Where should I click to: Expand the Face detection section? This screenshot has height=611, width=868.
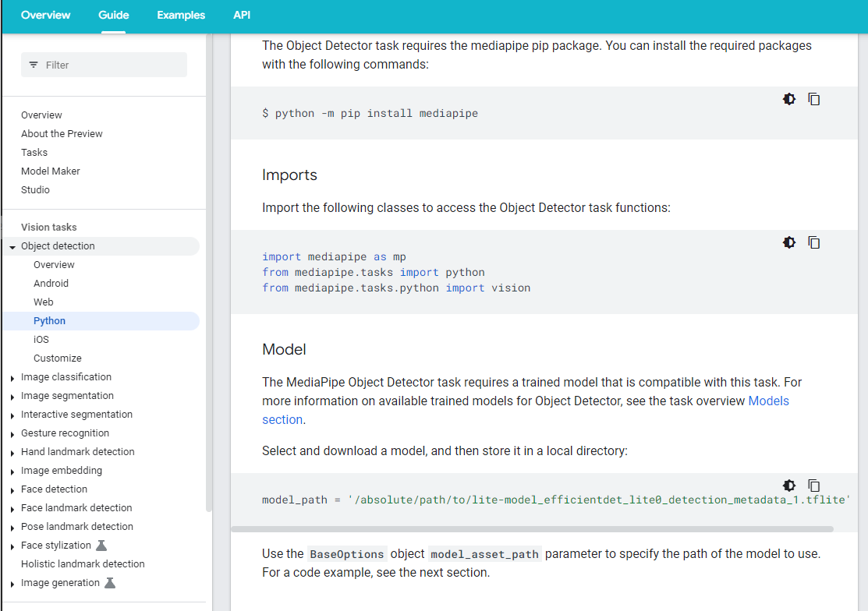pyautogui.click(x=12, y=490)
